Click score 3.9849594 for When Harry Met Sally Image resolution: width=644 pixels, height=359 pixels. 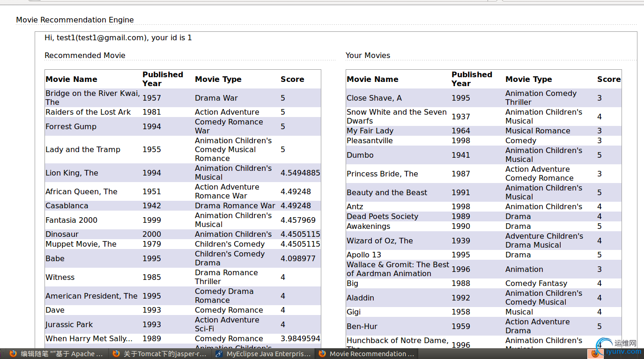(x=300, y=338)
